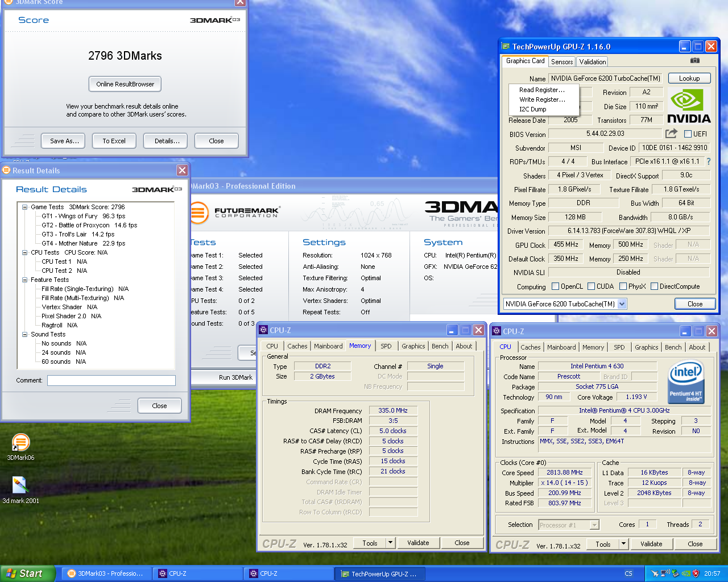
Task: Select I2C Dump menu entry
Action: 533,109
